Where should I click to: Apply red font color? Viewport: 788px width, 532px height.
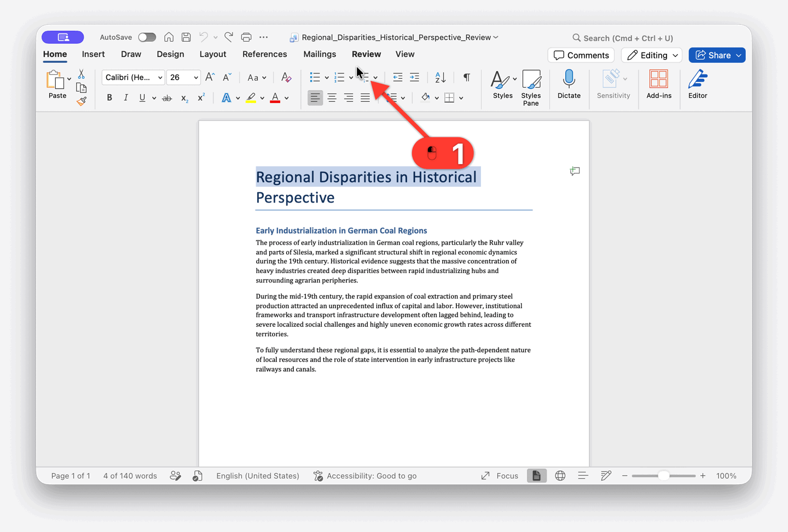click(275, 98)
